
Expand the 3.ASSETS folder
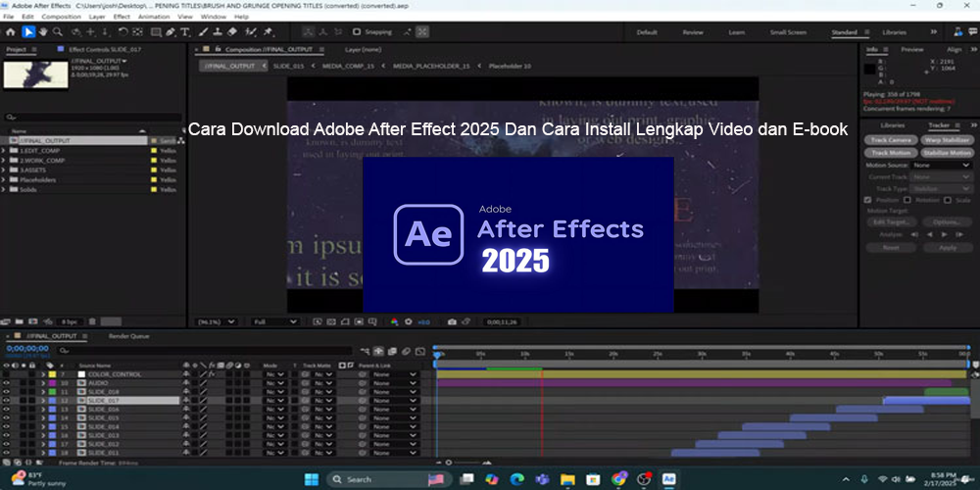pos(5,170)
